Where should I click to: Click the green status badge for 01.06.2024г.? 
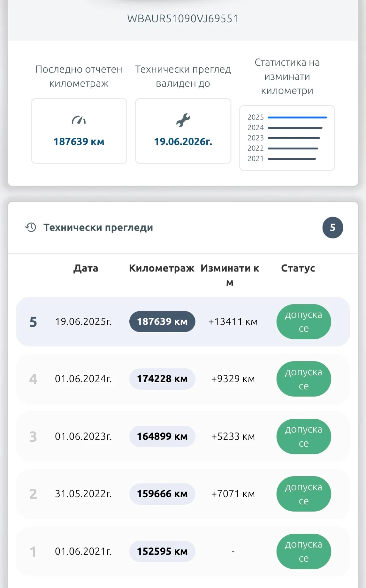click(304, 379)
